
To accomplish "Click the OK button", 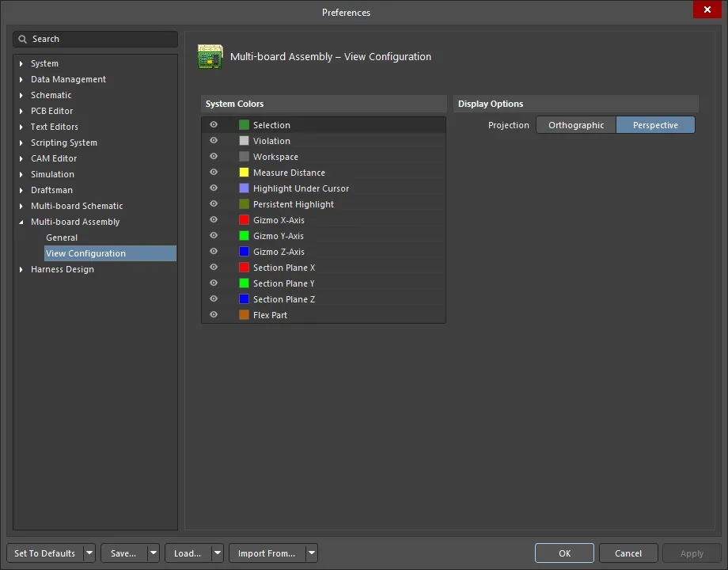I will (x=564, y=553).
